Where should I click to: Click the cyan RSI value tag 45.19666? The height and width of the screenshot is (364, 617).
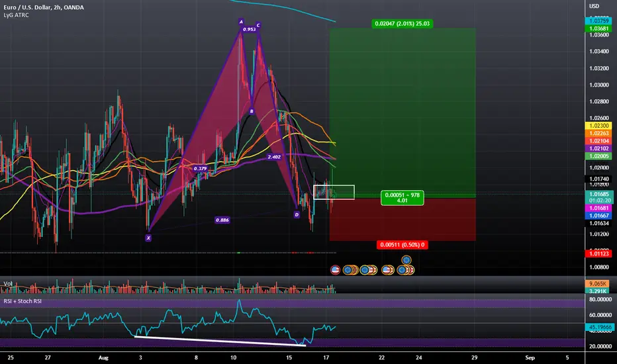click(x=599, y=327)
